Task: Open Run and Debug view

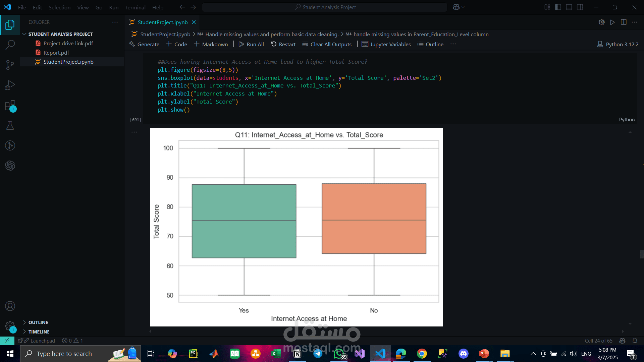Action: click(x=10, y=85)
